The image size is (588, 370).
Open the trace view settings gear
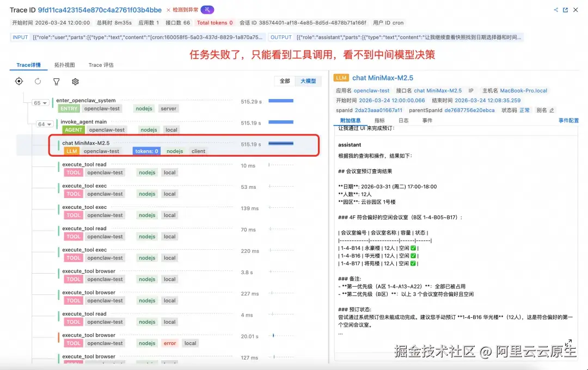[x=75, y=82]
